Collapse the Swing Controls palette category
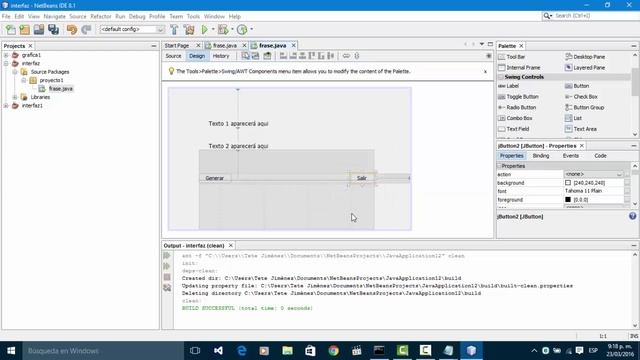This screenshot has height=360, width=640. (x=501, y=77)
